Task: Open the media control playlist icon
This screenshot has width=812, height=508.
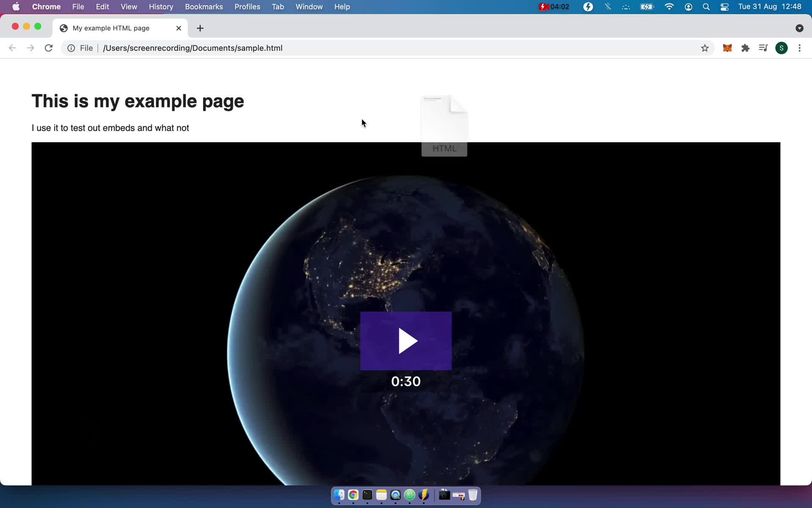Action: [763, 48]
